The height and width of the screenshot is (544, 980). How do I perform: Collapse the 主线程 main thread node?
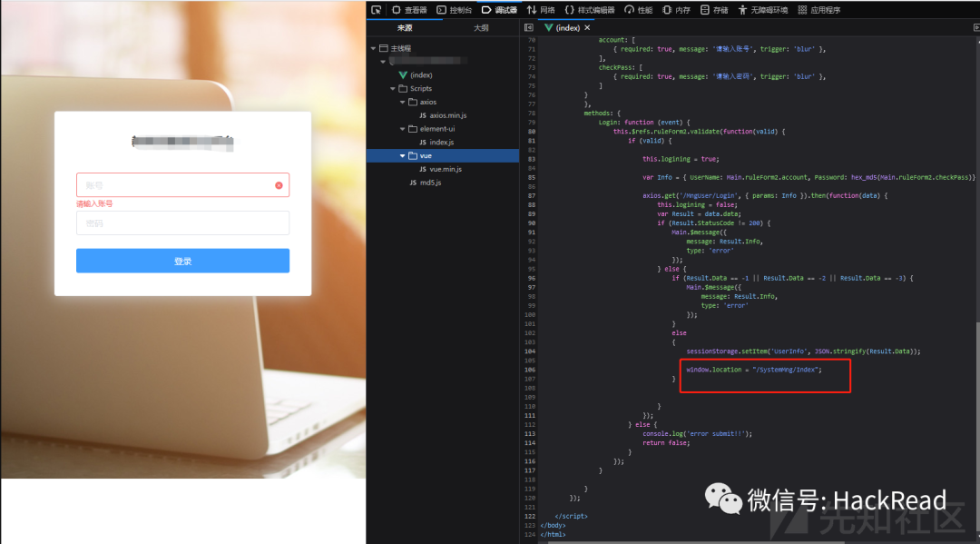pyautogui.click(x=373, y=48)
